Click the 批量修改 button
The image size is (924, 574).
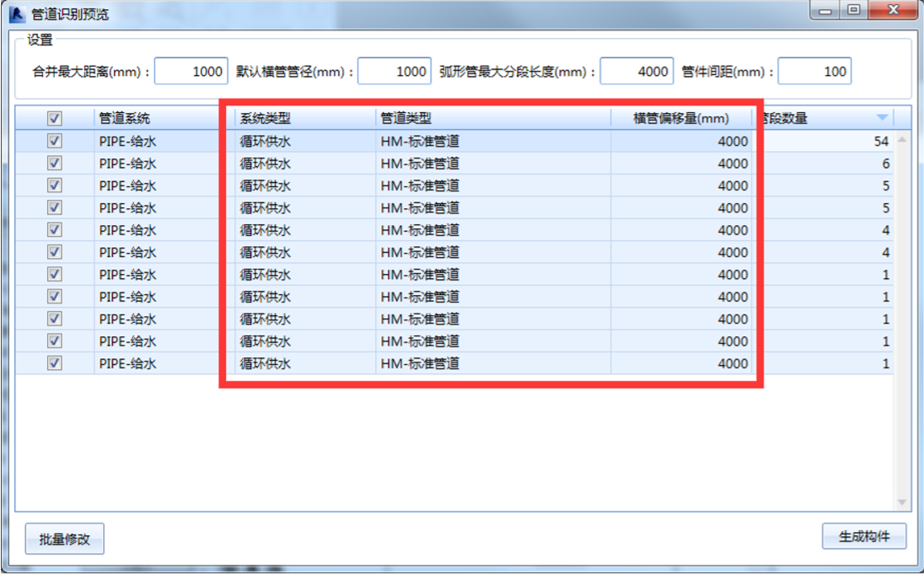[64, 539]
